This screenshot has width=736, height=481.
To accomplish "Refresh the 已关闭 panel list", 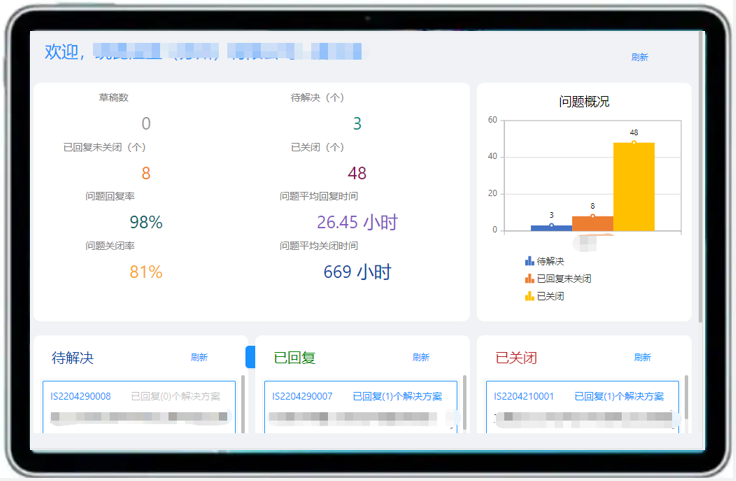I will 642,357.
